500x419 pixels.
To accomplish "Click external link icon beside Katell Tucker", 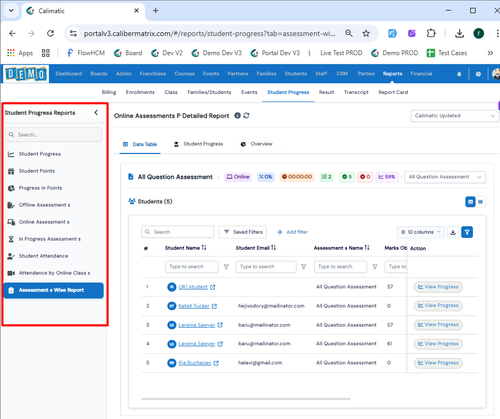I will point(214,306).
